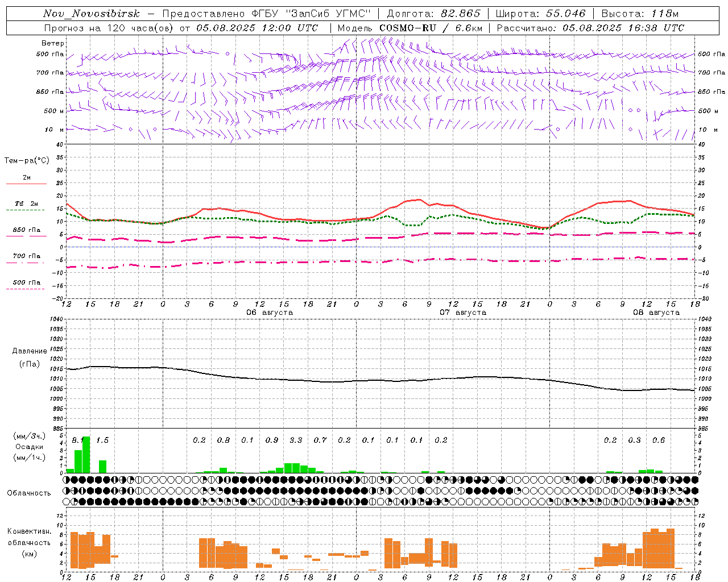Click the Широта: 55.046 value
Image resolution: width=728 pixels, height=582 pixels.
540,14
